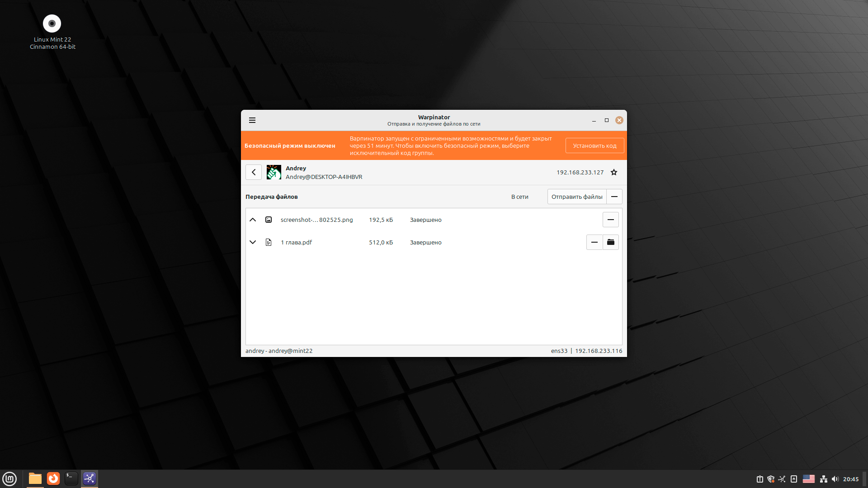Open Terminal from the taskbar

coord(71,479)
